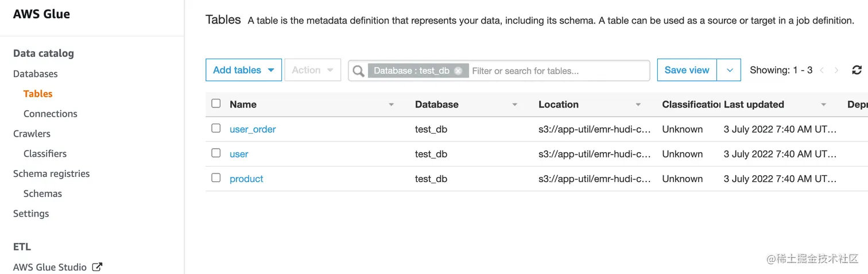Remove the test_db database filter chip
Image resolution: width=868 pixels, height=274 pixels.
(458, 71)
